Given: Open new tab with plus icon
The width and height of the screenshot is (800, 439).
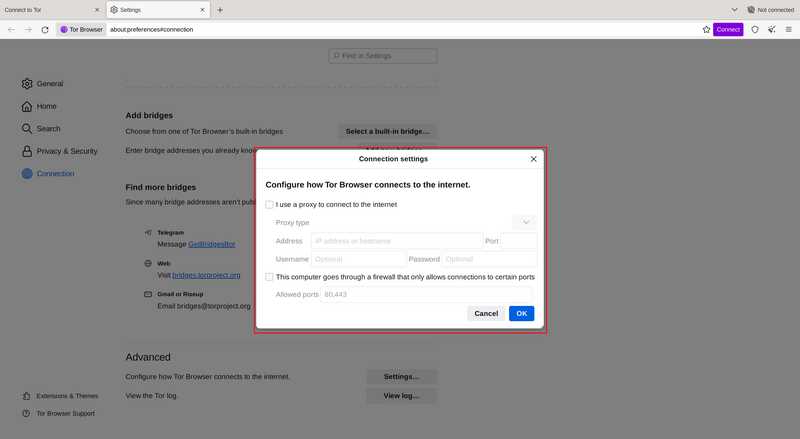Looking at the screenshot, I should 220,10.
